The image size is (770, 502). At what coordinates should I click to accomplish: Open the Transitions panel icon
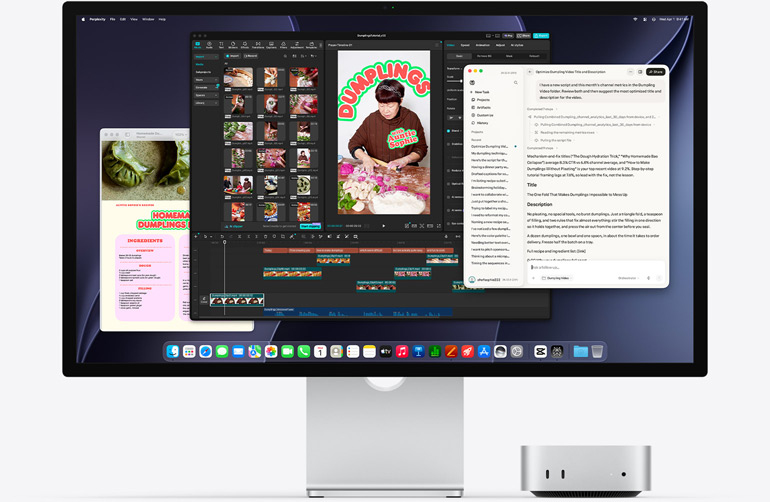pyautogui.click(x=258, y=45)
